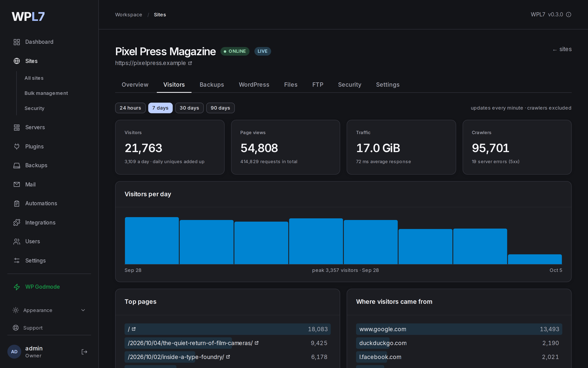Click the Automations clipboard icon

(17, 203)
